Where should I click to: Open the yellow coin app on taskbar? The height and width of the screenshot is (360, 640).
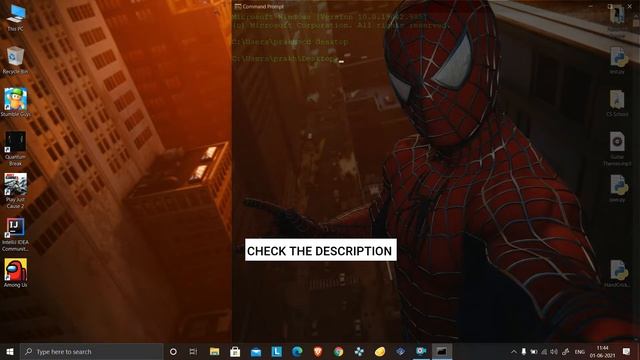coord(380,351)
